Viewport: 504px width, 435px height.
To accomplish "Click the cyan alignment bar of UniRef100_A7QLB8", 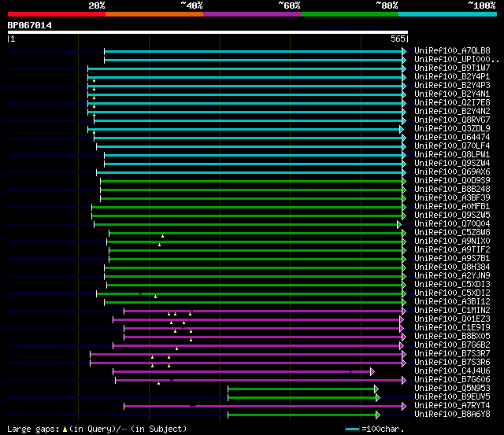I will pyautogui.click(x=255, y=51).
